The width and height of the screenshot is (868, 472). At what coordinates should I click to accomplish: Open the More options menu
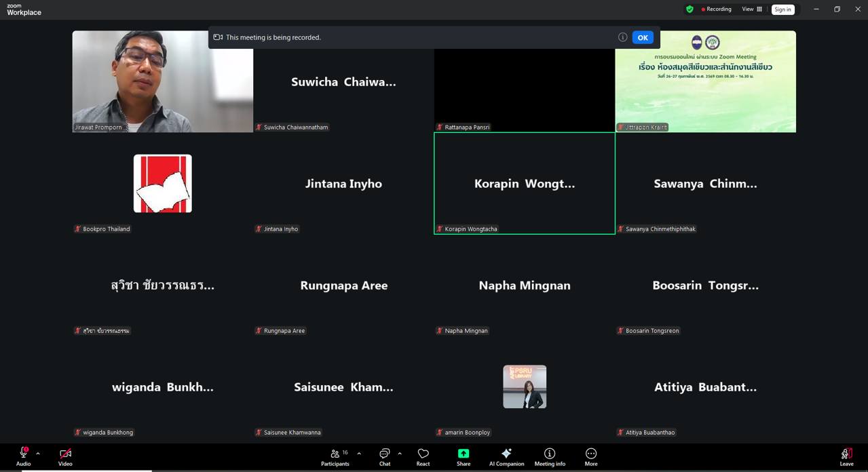591,456
